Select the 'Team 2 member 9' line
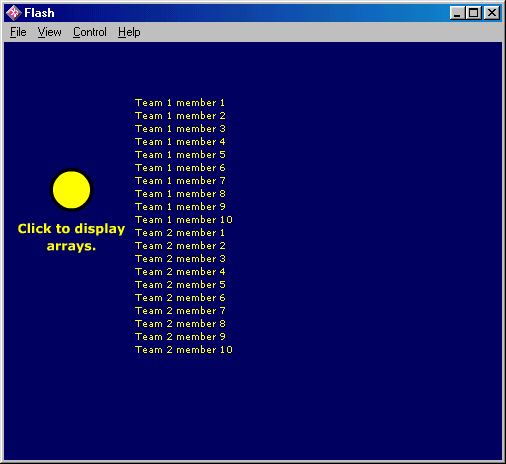Screen dimensions: 506x464 (180, 337)
